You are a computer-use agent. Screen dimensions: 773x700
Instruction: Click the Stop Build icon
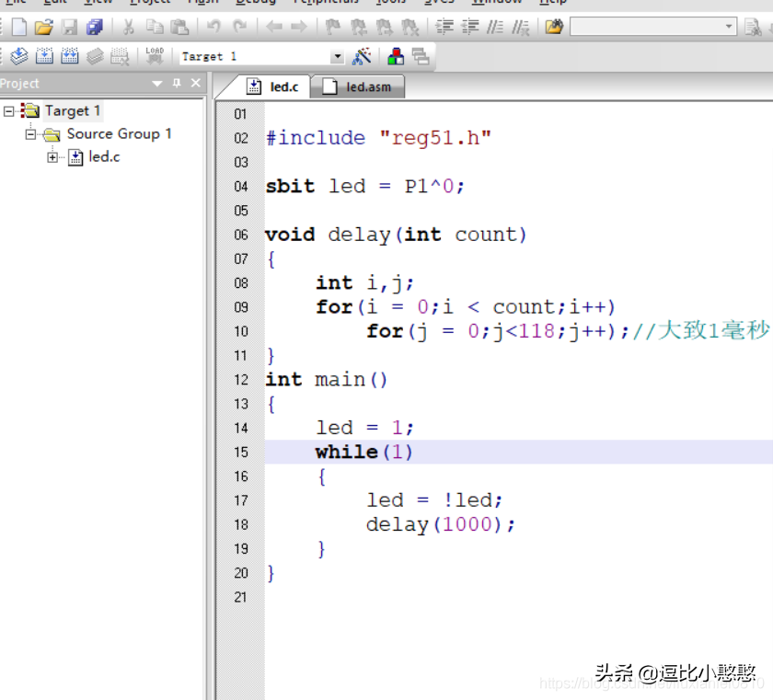click(x=120, y=56)
